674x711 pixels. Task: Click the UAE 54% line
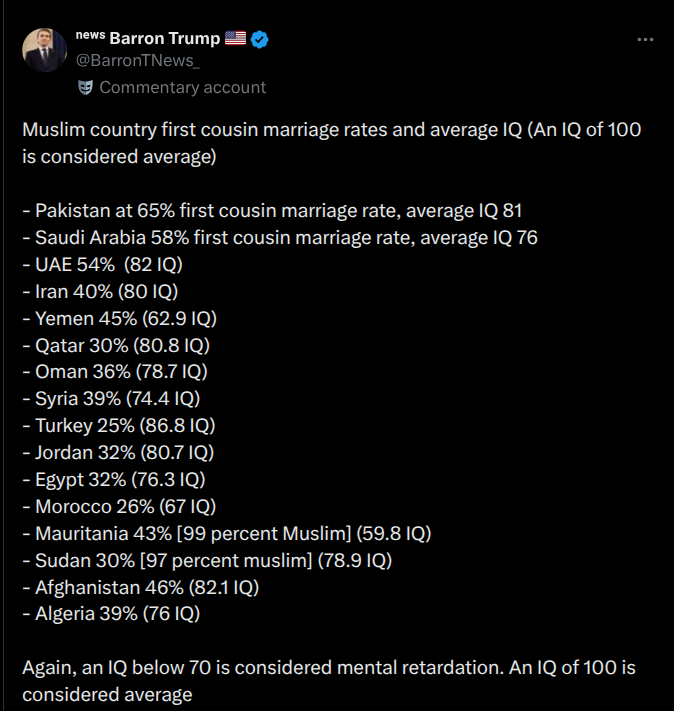pos(103,265)
